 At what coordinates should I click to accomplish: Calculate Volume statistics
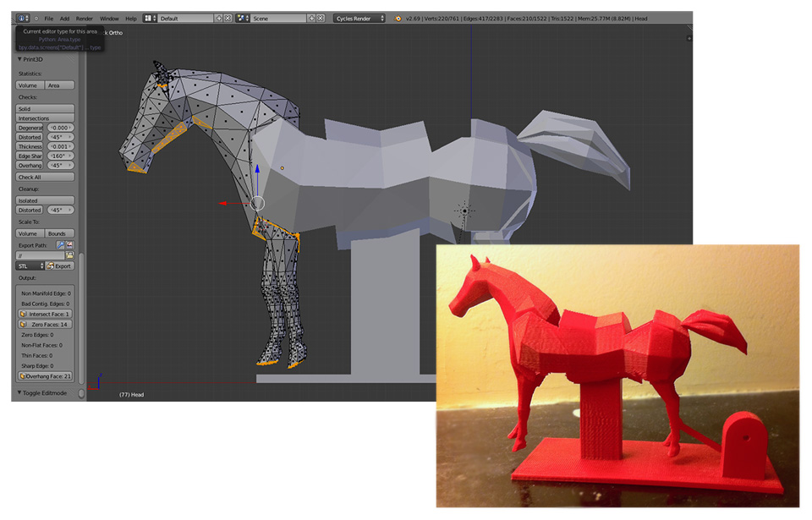(x=30, y=85)
